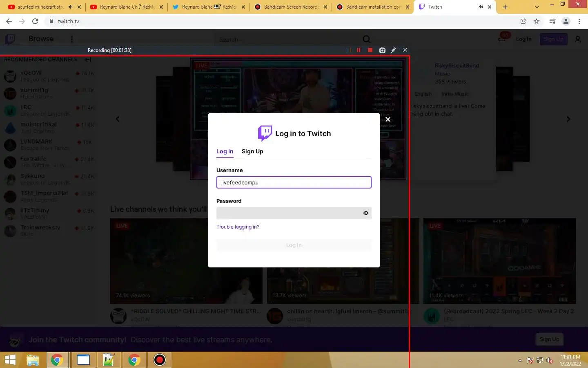This screenshot has height=368, width=588.
Task: Show previous carousel stream arrow
Action: pyautogui.click(x=118, y=119)
